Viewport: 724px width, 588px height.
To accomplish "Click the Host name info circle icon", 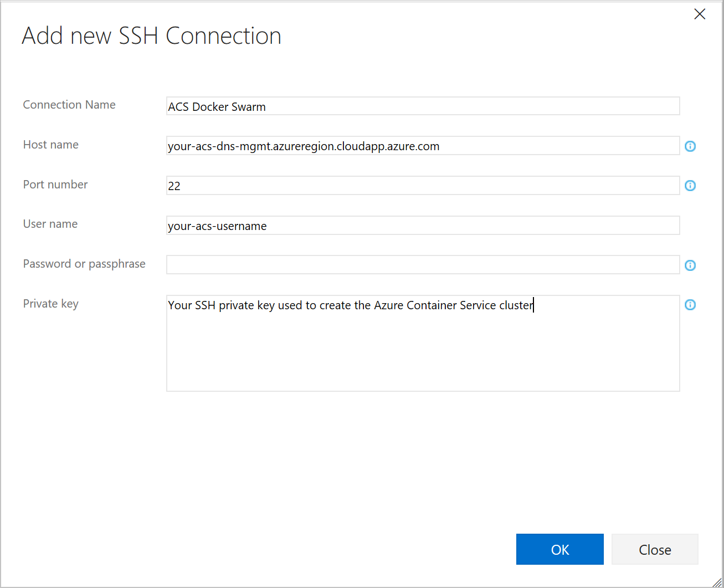I will [x=690, y=146].
